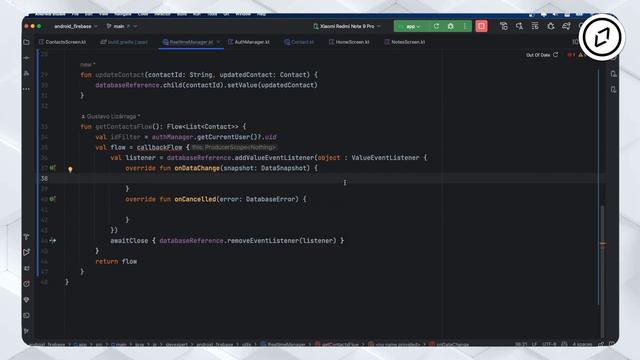The width and height of the screenshot is (640, 360).
Task: Open the ContactsScreen.kt tab
Action: tap(62, 42)
